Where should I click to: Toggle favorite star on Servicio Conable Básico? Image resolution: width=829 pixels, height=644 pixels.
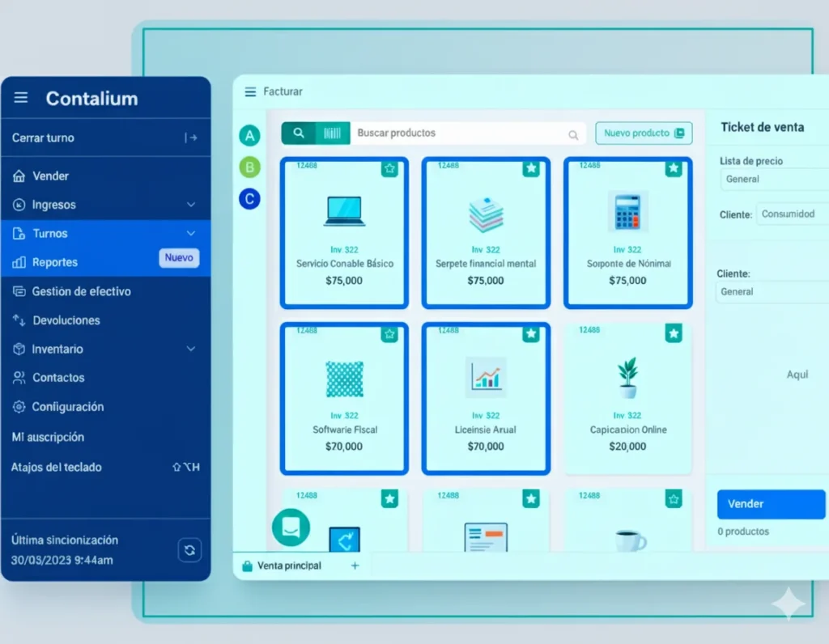[x=389, y=169]
